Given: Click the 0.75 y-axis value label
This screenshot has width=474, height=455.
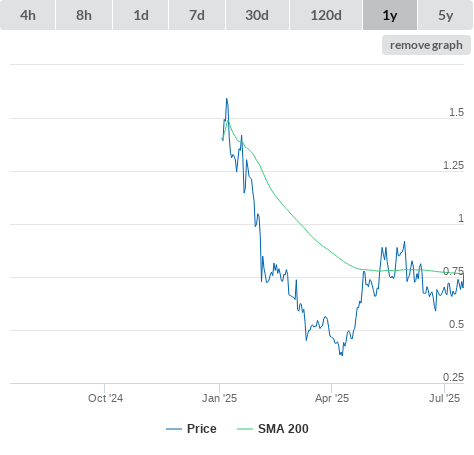Looking at the screenshot, I should pyautogui.click(x=453, y=271).
